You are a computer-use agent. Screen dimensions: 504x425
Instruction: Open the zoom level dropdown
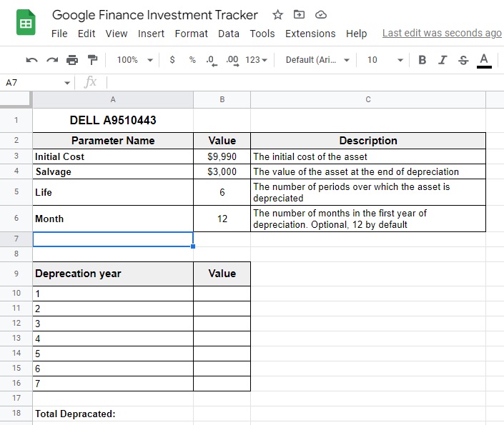pos(135,60)
